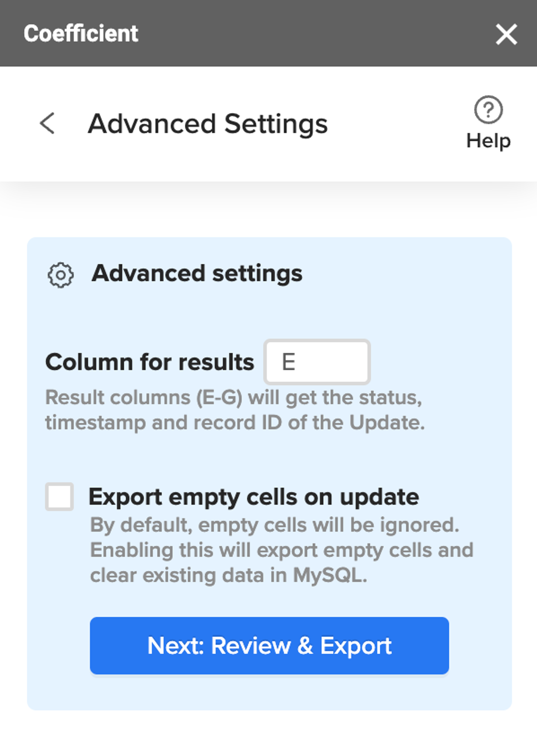Click the Help label text
Image resolution: width=537 pixels, height=756 pixels.
click(x=488, y=140)
